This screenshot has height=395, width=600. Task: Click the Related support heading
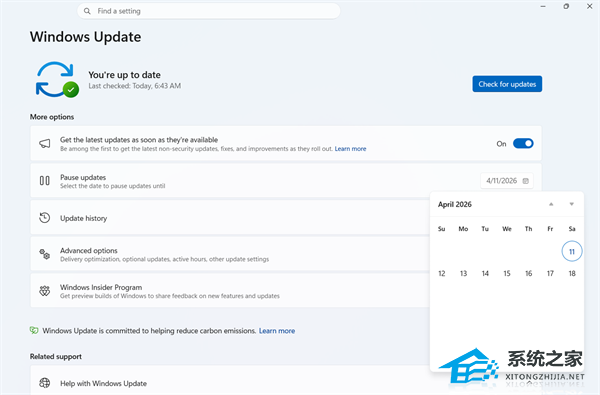point(56,357)
